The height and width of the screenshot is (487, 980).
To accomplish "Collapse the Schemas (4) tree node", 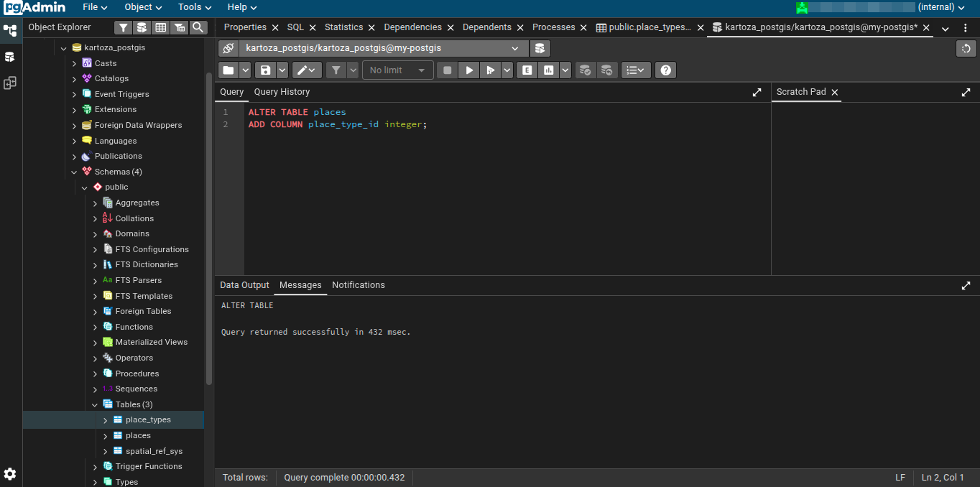I will tap(74, 172).
